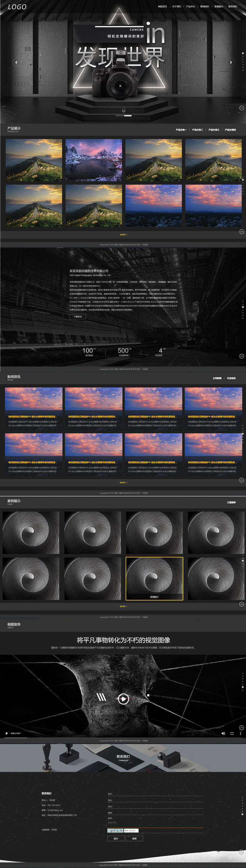
Task: Click the scroll-up circle icon beside hero banner
Action: pyautogui.click(x=242, y=108)
